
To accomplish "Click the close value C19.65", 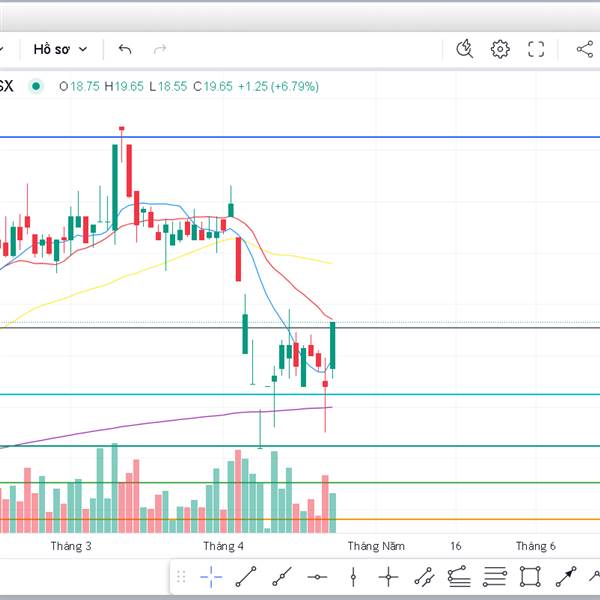I will (x=213, y=86).
